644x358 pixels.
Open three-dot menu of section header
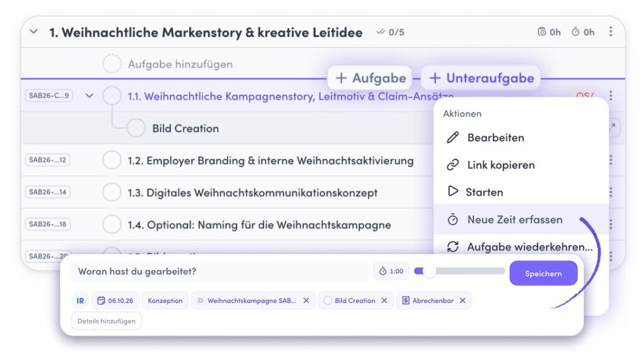pyautogui.click(x=611, y=31)
